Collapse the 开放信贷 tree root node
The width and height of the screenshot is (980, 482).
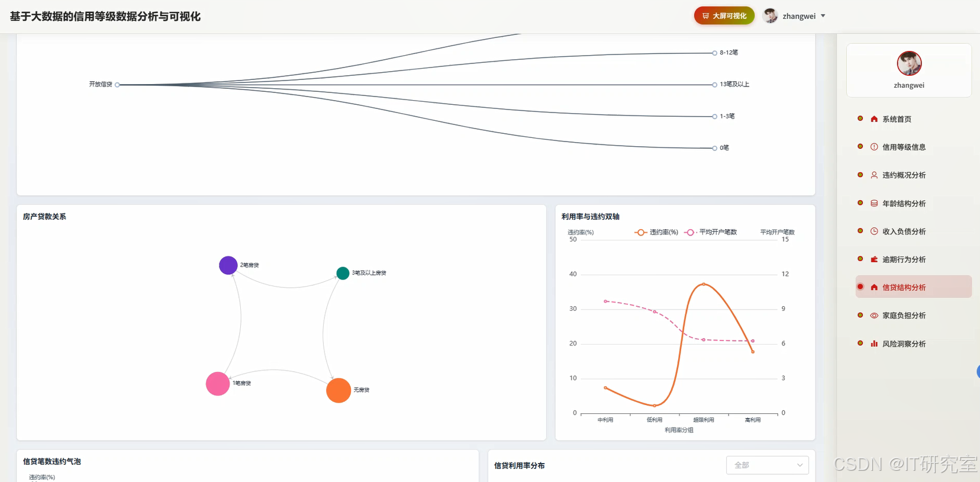117,85
